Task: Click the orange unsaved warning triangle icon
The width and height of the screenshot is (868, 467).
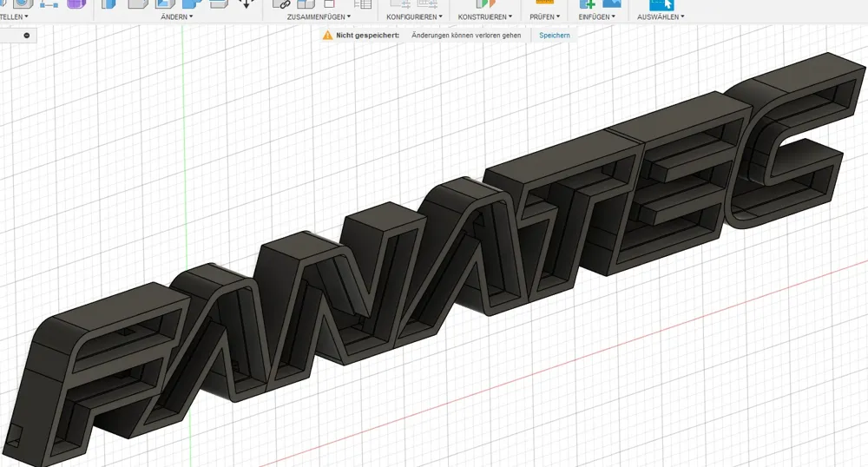Action: [x=328, y=35]
